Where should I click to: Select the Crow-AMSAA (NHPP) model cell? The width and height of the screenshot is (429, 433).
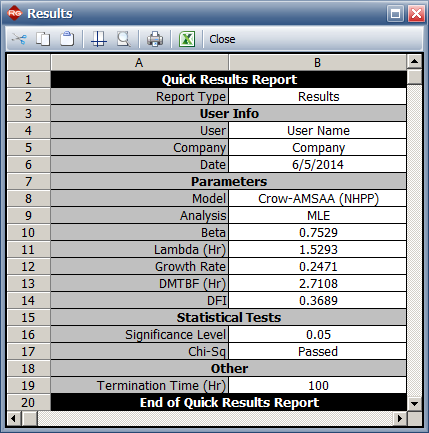tap(317, 198)
